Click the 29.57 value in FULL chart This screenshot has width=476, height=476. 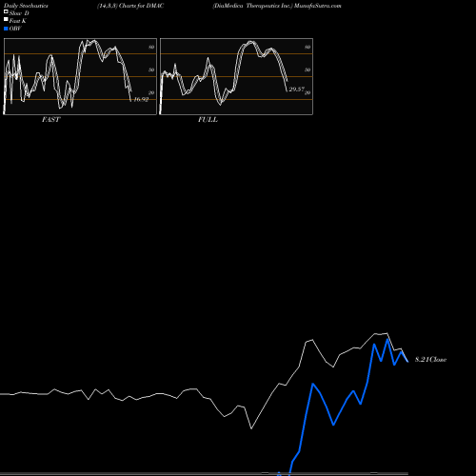(297, 89)
